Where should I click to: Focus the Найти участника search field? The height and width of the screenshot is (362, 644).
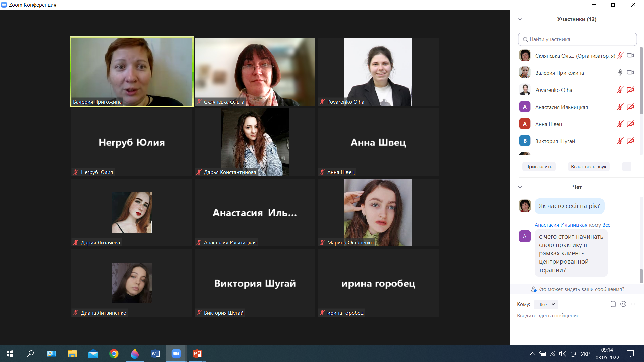[577, 39]
